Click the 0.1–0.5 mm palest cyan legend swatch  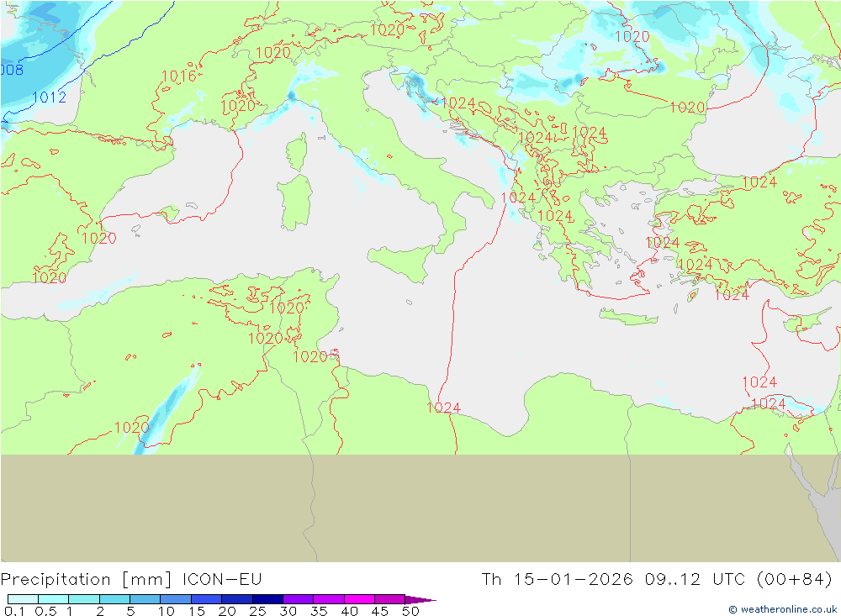tap(23, 599)
